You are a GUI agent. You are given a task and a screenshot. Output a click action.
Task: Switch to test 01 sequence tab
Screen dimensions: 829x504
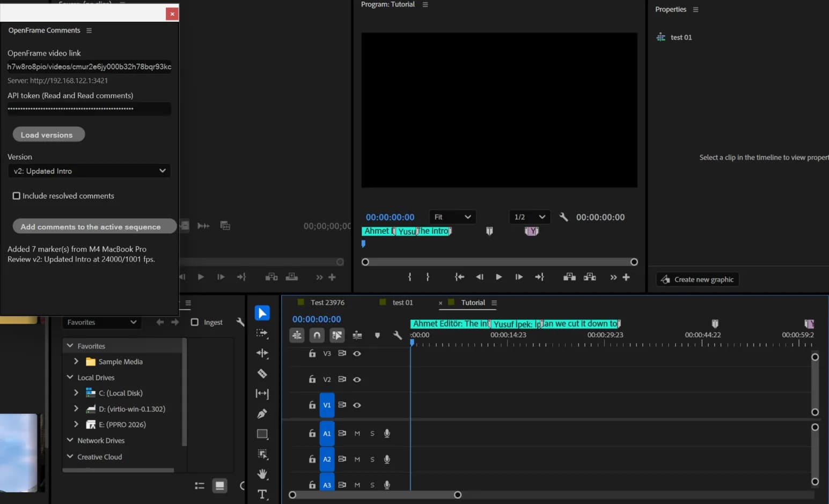(402, 302)
